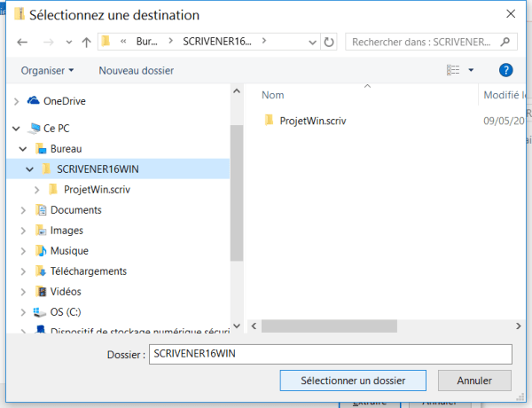Image resolution: width=532 pixels, height=408 pixels.
Task: Select the Images folder
Action: coord(66,231)
